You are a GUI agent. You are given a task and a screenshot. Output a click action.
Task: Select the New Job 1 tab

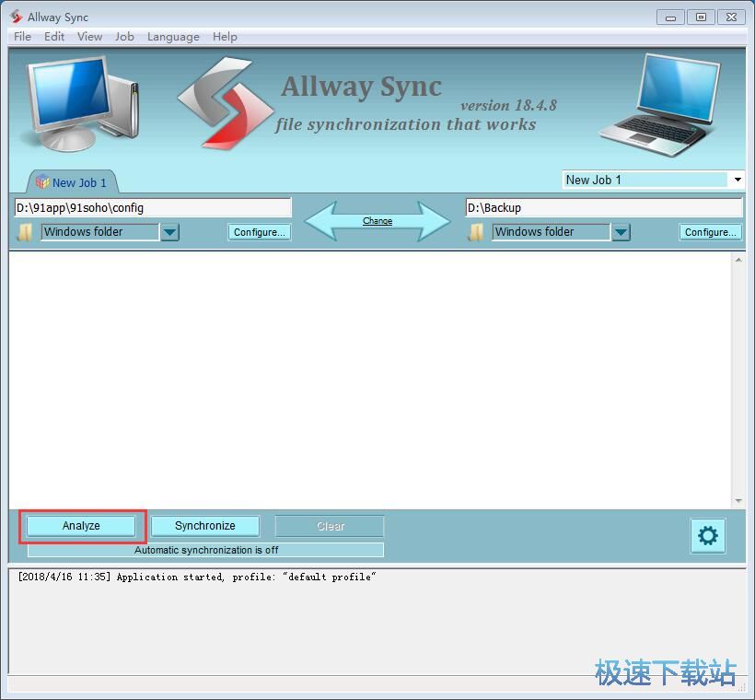pyautogui.click(x=72, y=182)
